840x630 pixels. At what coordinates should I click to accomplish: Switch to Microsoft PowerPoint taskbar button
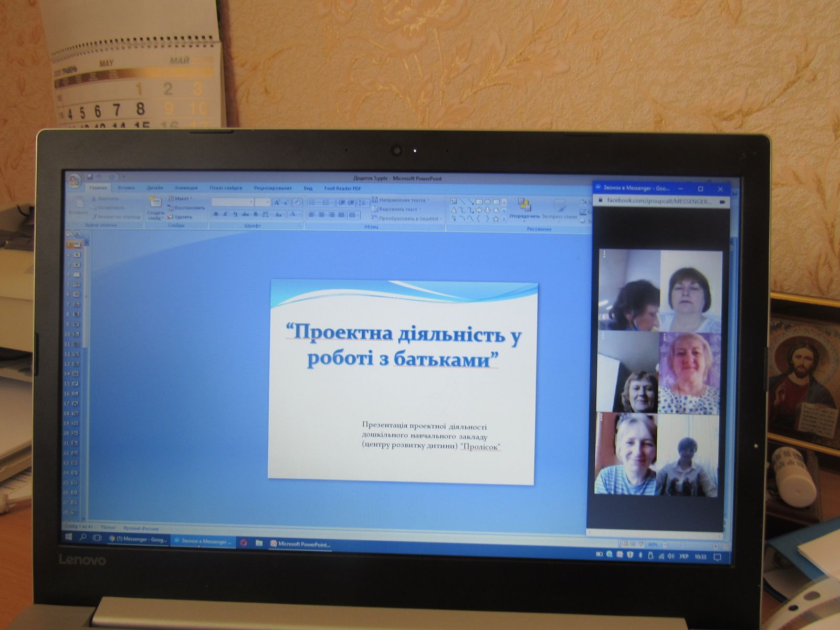(x=301, y=544)
